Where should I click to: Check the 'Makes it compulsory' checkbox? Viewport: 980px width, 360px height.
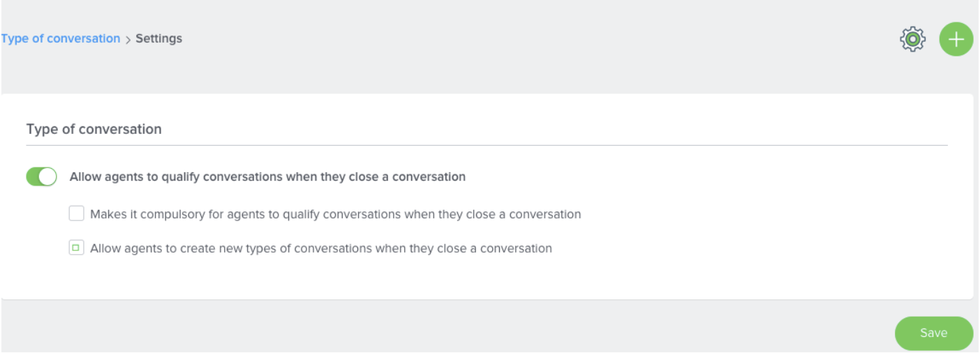[76, 213]
